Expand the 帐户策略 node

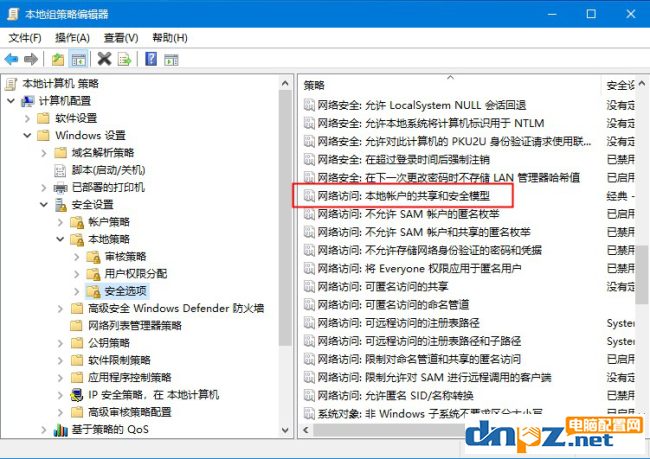pyautogui.click(x=61, y=222)
